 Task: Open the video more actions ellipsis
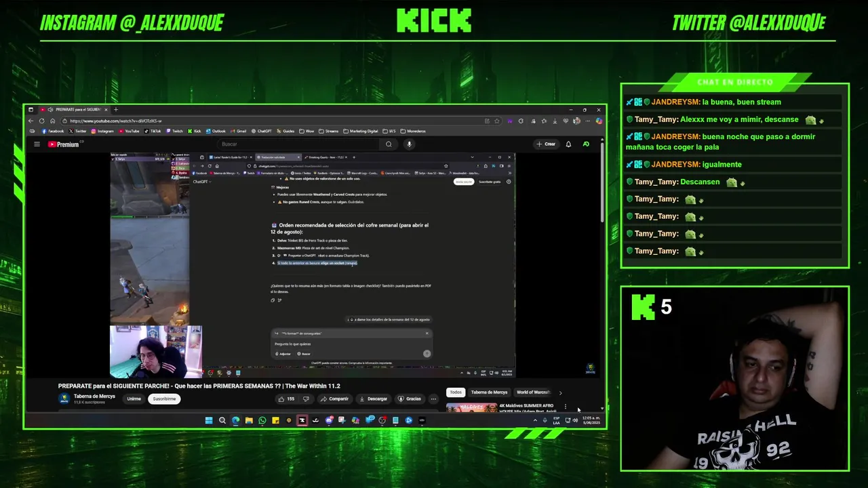(x=433, y=399)
